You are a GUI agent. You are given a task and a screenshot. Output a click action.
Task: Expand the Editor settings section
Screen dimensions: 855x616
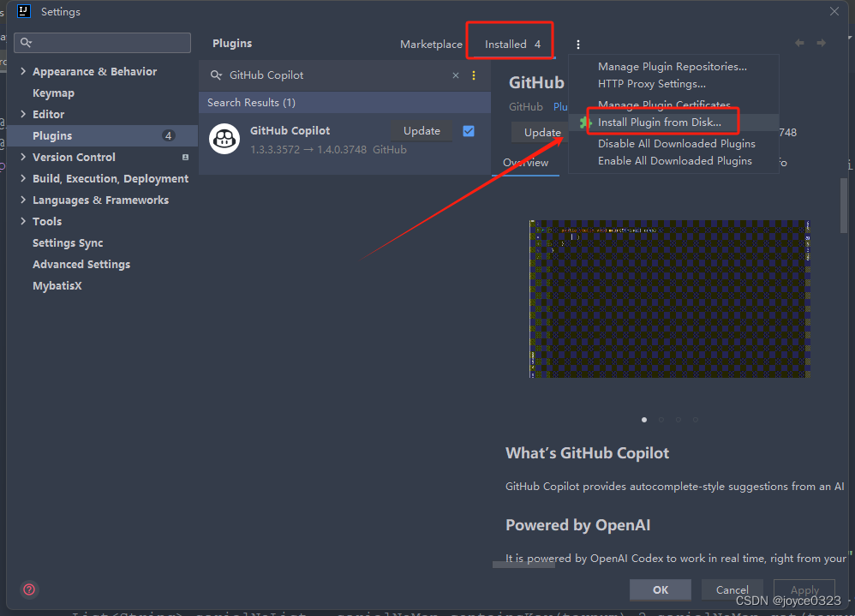coord(23,114)
